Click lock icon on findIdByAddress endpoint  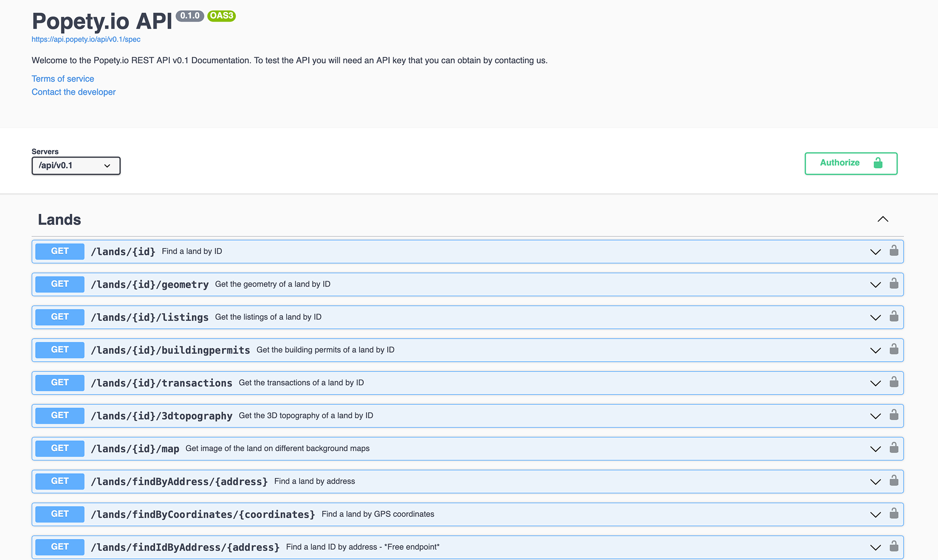pos(894,546)
